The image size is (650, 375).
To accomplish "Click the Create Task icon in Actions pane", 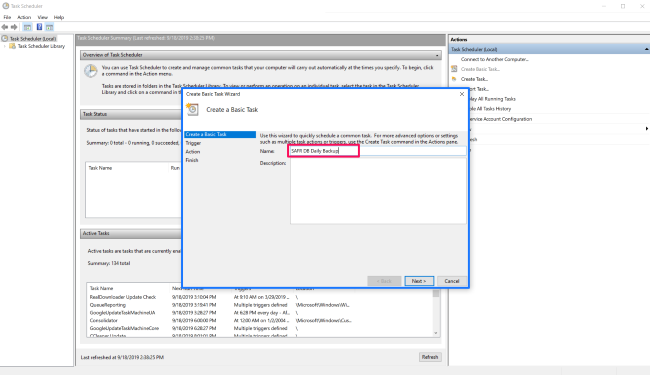I will [454, 79].
